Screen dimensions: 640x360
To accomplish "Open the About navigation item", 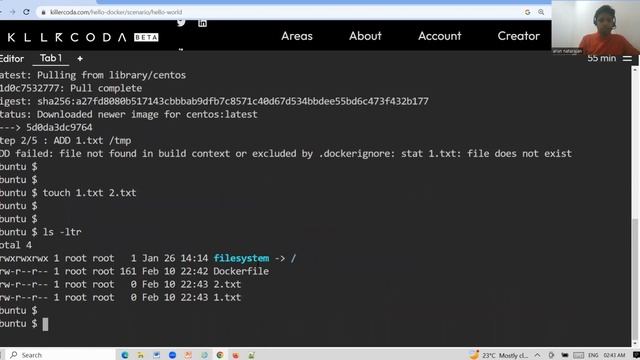I will point(365,36).
